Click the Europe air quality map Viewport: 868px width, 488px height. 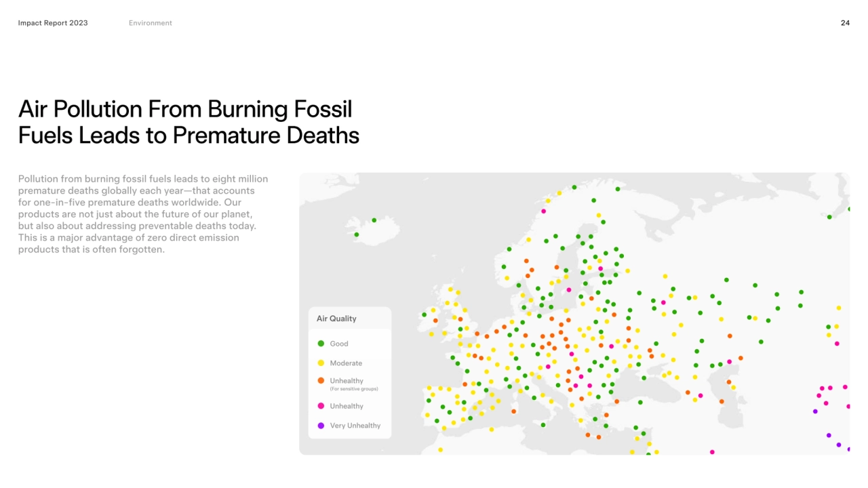tap(574, 313)
